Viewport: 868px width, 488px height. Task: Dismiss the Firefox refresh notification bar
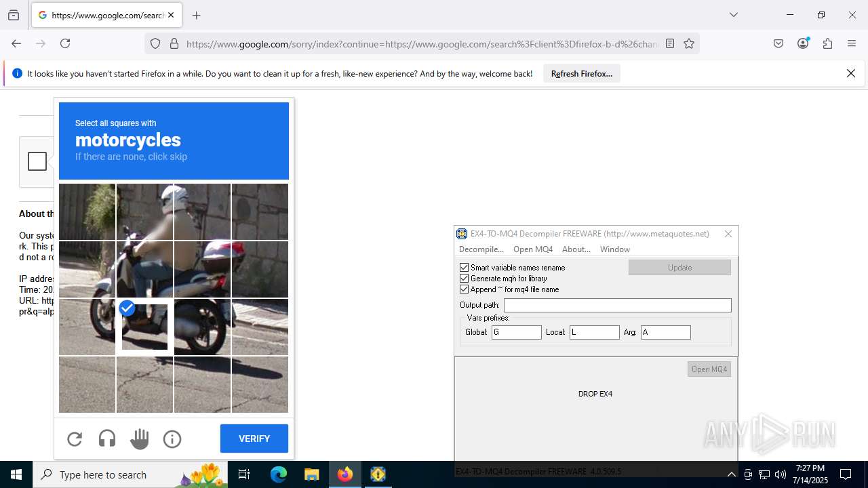(851, 73)
